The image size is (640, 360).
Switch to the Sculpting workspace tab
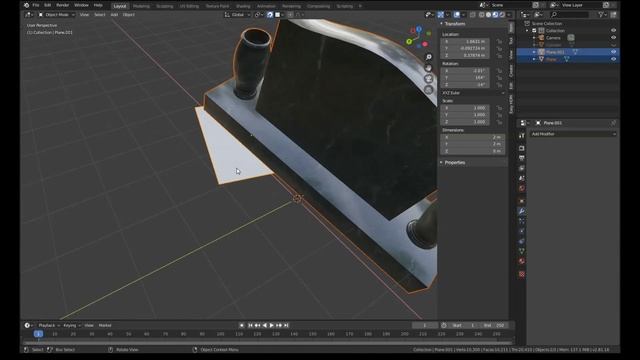tap(164, 6)
